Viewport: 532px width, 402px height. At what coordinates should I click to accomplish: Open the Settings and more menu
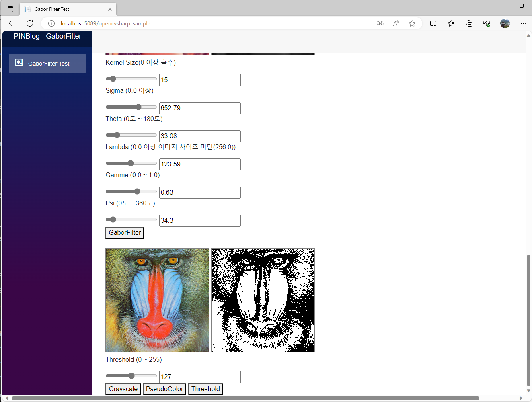(524, 23)
